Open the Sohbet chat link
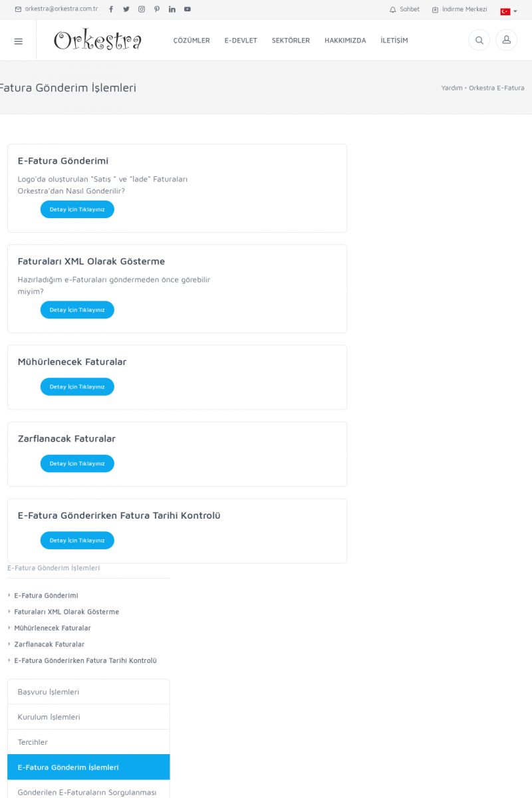This screenshot has width=532, height=798. (x=405, y=9)
